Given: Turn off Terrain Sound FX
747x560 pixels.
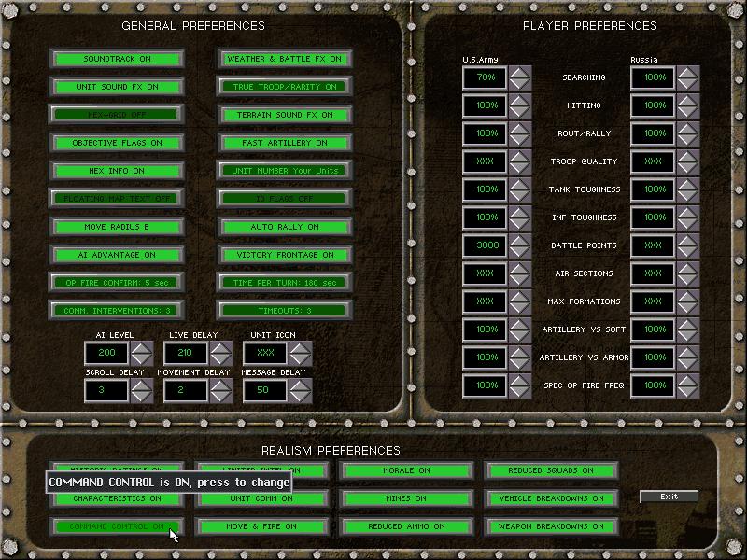Looking at the screenshot, I should tap(285, 115).
